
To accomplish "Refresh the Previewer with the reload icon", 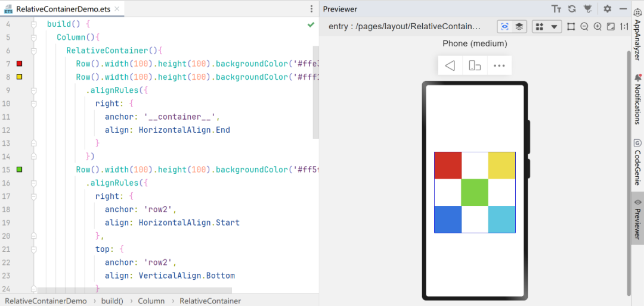I will click(572, 9).
